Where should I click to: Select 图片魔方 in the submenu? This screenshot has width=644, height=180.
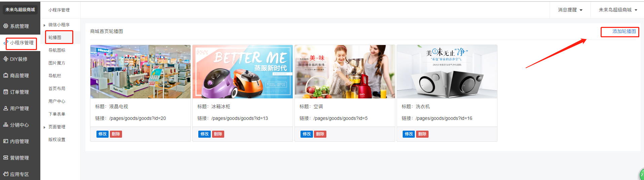57,63
